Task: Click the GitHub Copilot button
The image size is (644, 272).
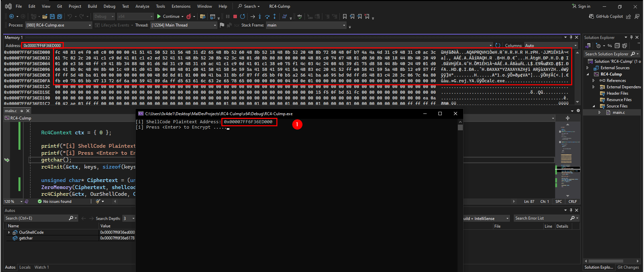Action: tap(606, 16)
